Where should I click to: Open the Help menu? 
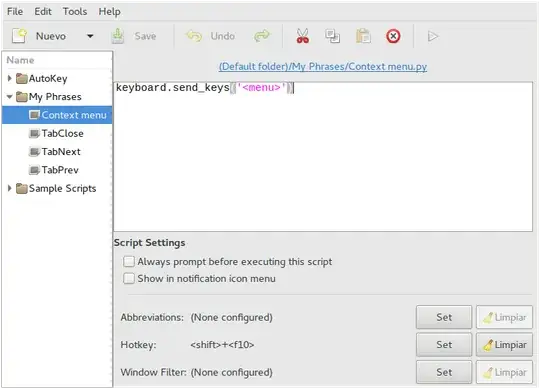click(x=110, y=12)
